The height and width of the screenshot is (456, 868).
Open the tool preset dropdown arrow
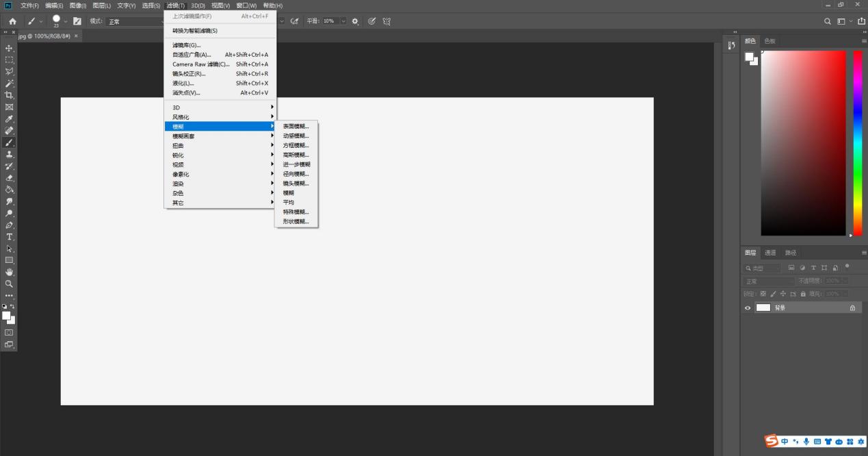click(40, 21)
